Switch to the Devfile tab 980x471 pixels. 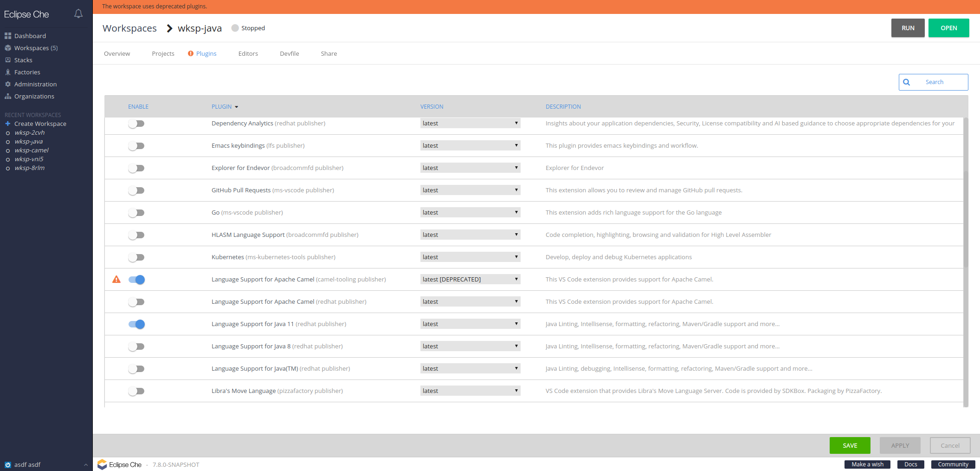(x=289, y=53)
